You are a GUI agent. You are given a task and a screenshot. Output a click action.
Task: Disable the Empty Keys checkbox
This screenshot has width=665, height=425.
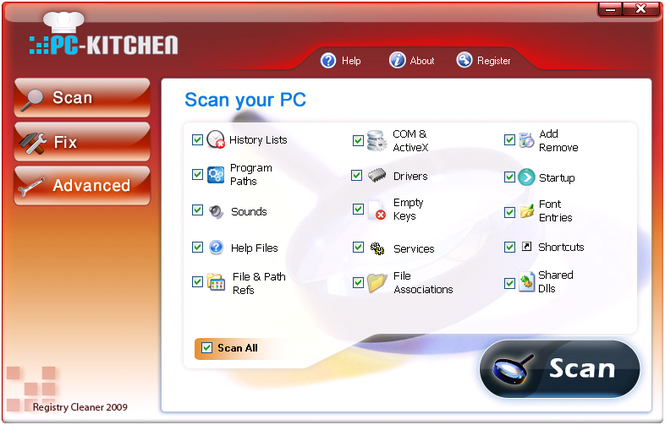[358, 209]
